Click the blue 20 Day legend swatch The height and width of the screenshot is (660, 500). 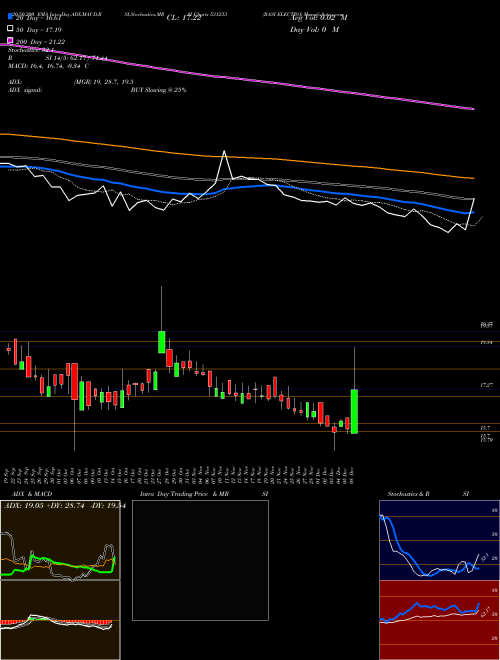pyautogui.click(x=11, y=16)
